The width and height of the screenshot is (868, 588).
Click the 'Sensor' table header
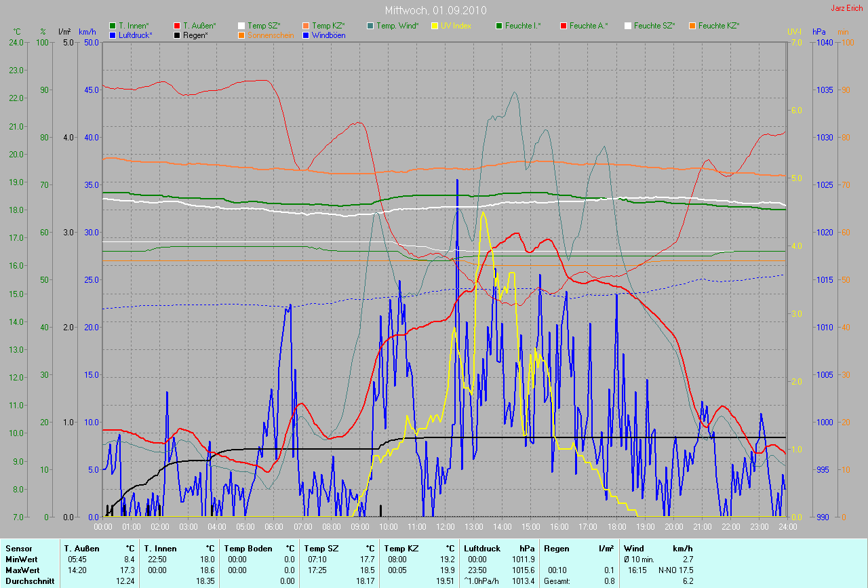(18, 549)
